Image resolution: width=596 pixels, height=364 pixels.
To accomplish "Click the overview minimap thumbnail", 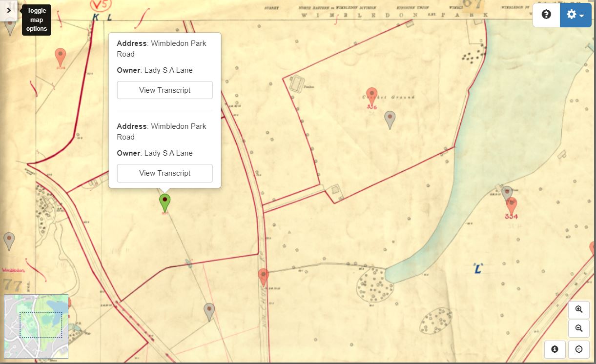I will pyautogui.click(x=36, y=326).
